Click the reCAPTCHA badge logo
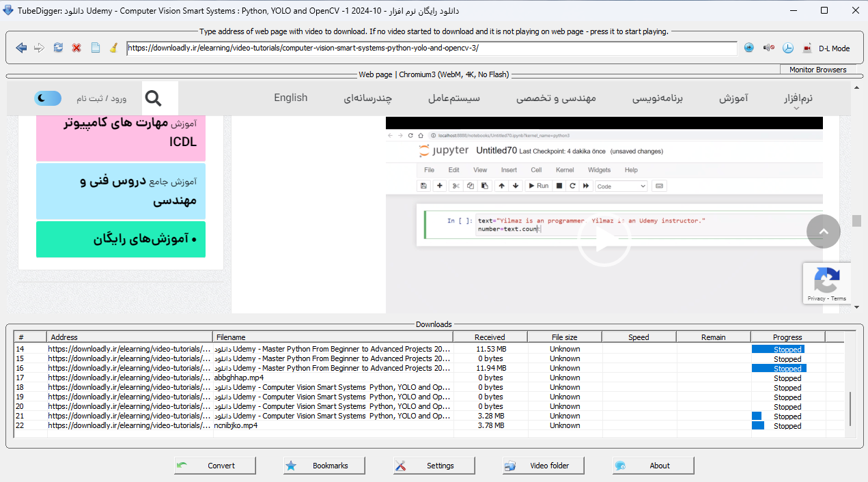This screenshot has height=482, width=868. (x=827, y=280)
